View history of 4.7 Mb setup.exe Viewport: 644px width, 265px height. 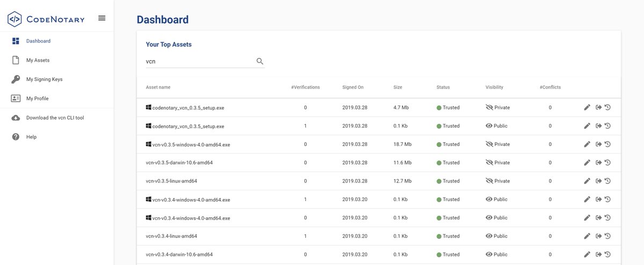click(608, 107)
